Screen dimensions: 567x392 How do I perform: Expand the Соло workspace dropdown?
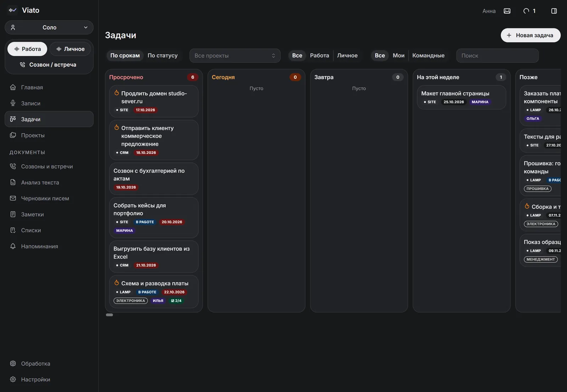click(49, 27)
